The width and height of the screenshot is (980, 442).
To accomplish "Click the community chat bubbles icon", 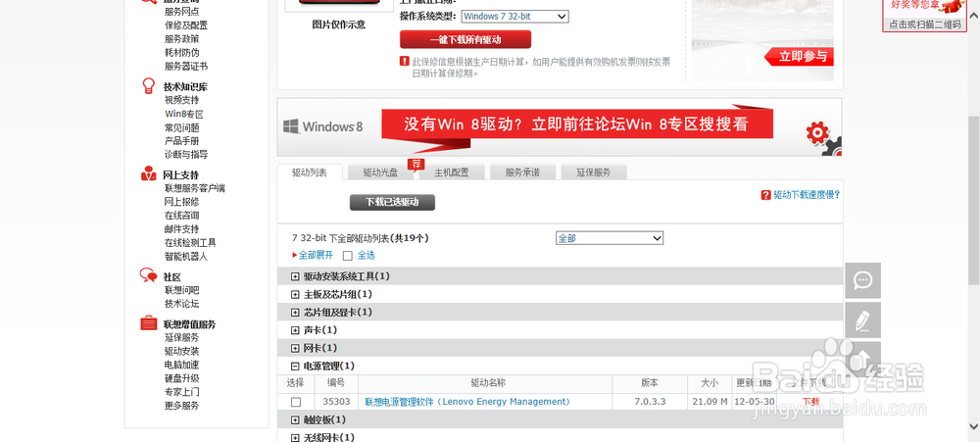I will coord(148,275).
